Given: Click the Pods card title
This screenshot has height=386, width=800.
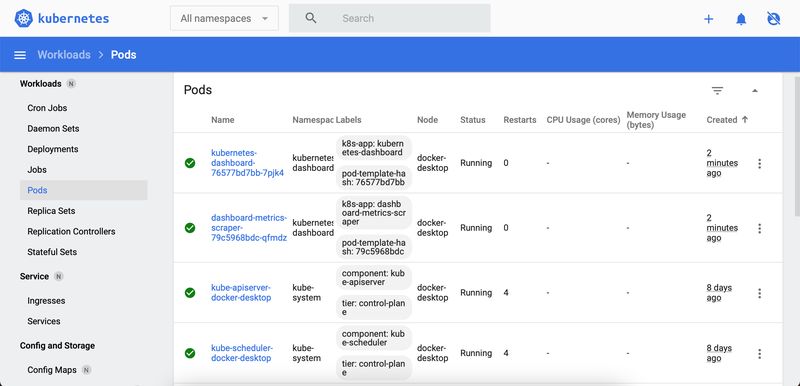Looking at the screenshot, I should tap(198, 90).
